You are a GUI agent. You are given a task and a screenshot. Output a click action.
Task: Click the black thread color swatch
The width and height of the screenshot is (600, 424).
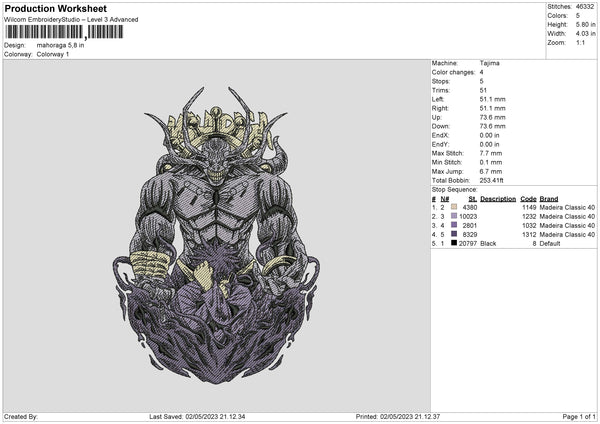tap(454, 243)
